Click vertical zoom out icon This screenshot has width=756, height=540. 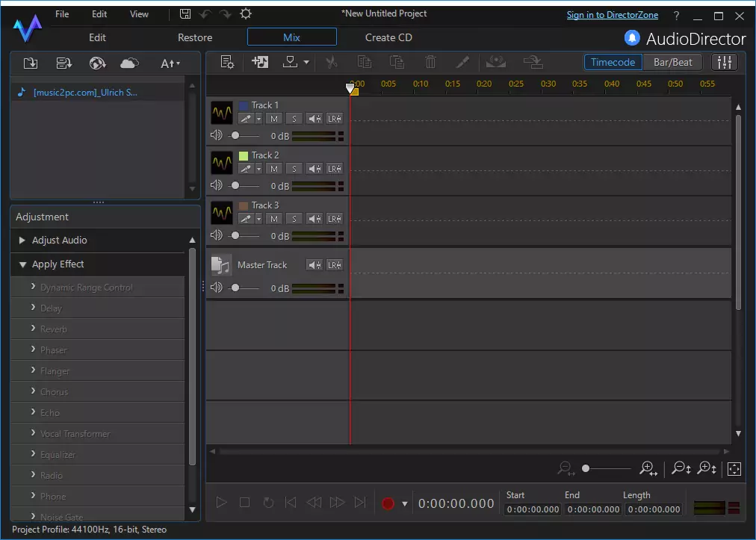click(681, 468)
